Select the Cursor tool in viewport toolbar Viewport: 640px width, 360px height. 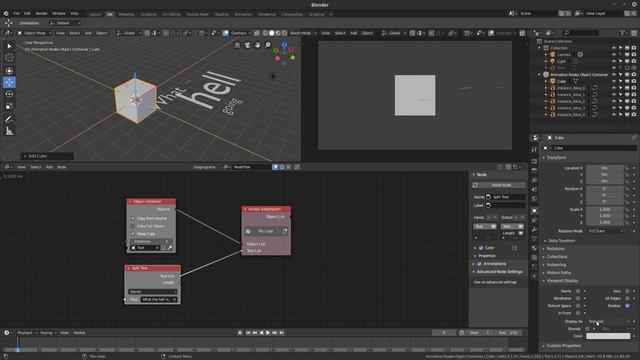pos(9,58)
